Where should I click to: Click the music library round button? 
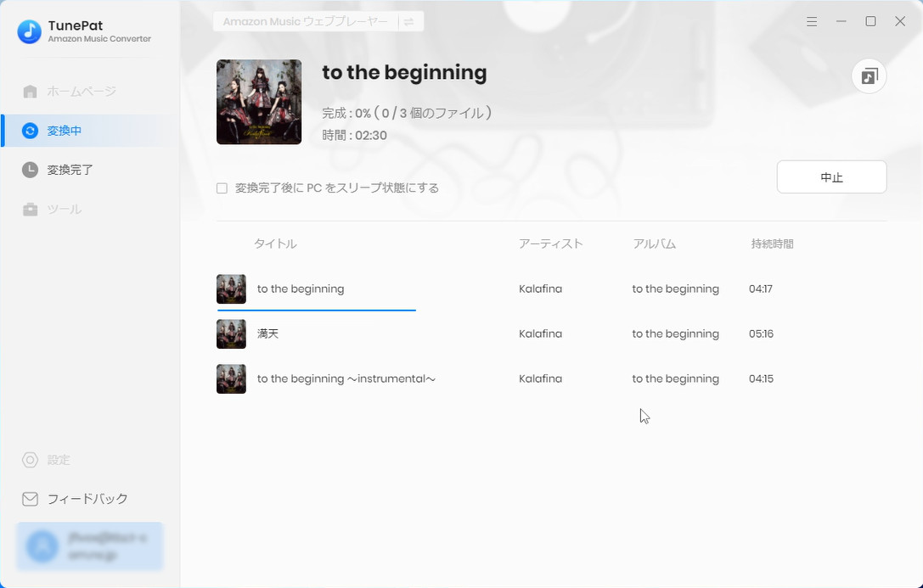[870, 76]
